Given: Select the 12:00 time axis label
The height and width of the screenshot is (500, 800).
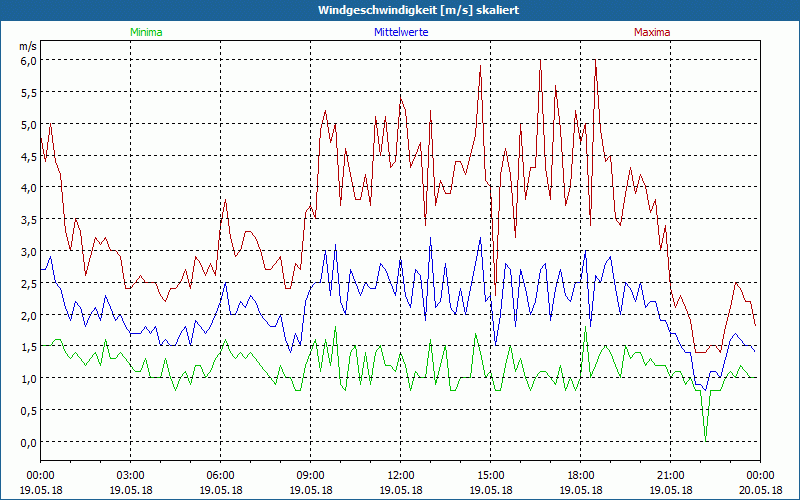Looking at the screenshot, I should (400, 475).
